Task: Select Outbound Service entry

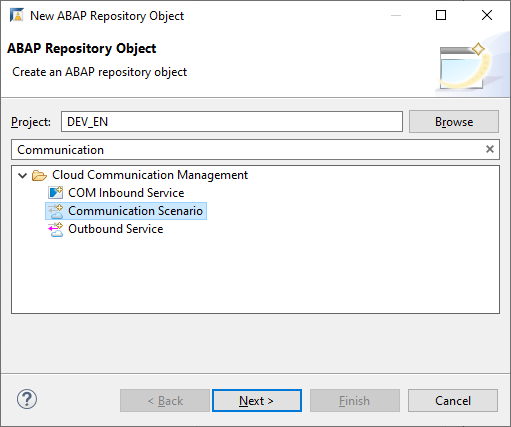Action: [x=116, y=229]
